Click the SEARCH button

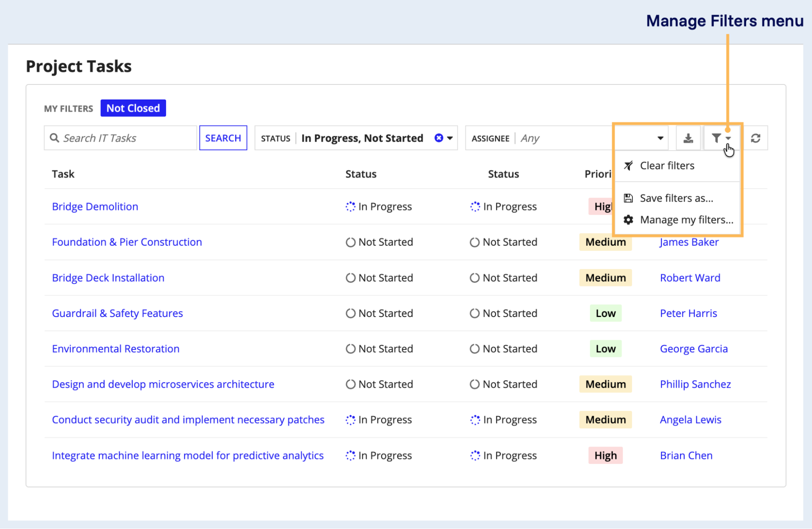[x=223, y=138]
